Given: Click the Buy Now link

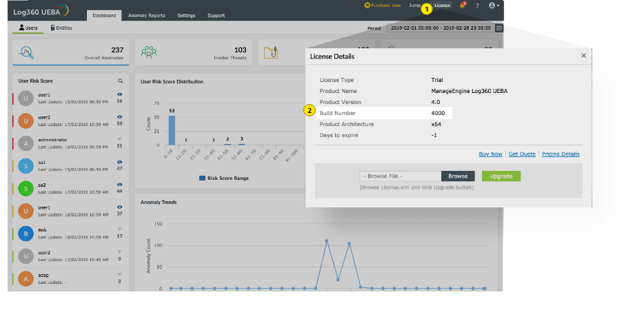Looking at the screenshot, I should (x=490, y=154).
